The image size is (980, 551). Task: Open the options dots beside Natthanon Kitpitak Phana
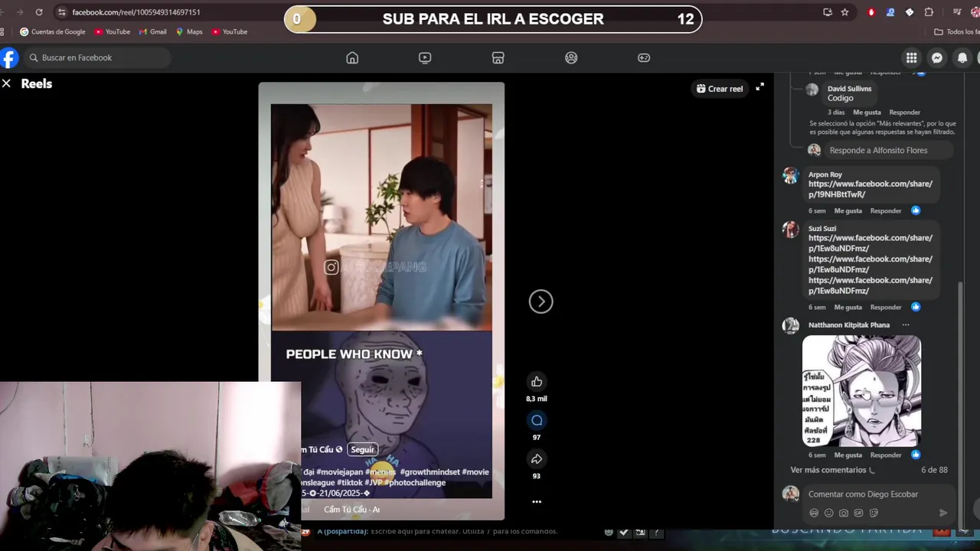pos(905,325)
